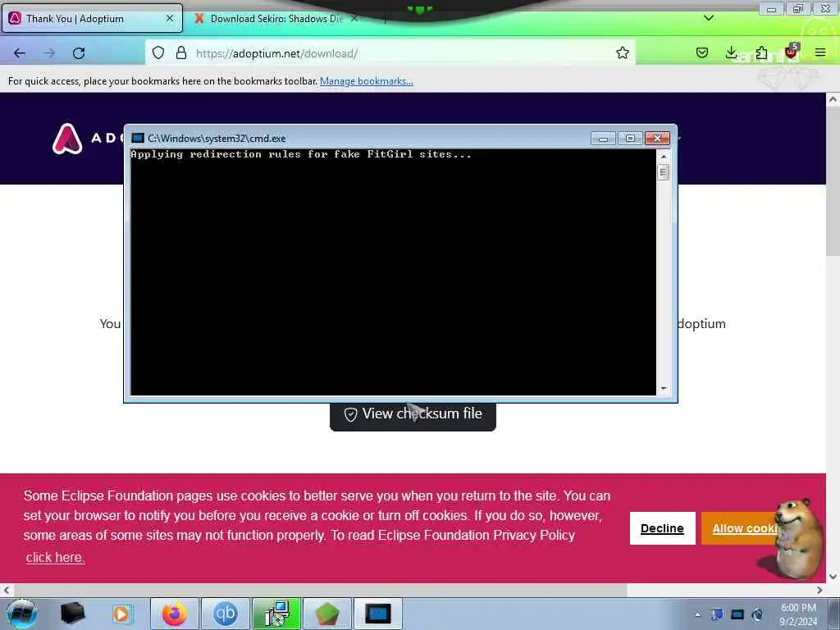Go back using the browser back arrow
Viewport: 840px width, 630px height.
click(x=20, y=53)
